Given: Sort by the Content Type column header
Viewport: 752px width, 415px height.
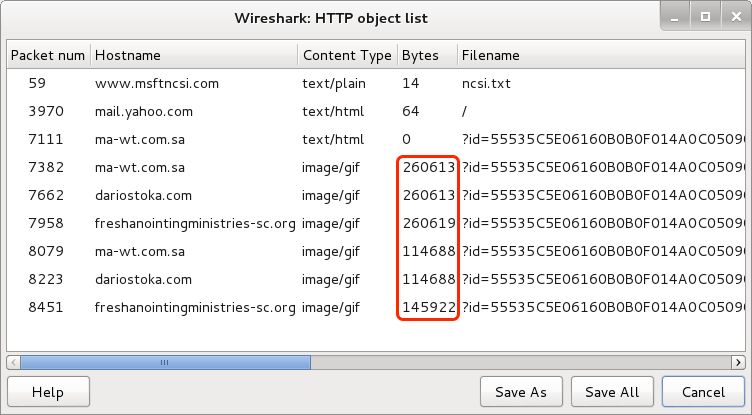Looking at the screenshot, I should [348, 55].
